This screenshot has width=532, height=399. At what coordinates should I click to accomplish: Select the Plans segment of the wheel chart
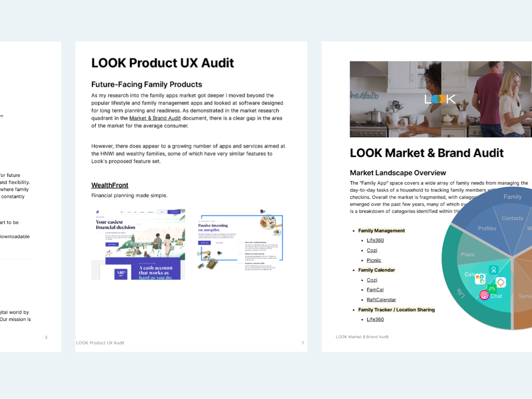[x=468, y=254]
